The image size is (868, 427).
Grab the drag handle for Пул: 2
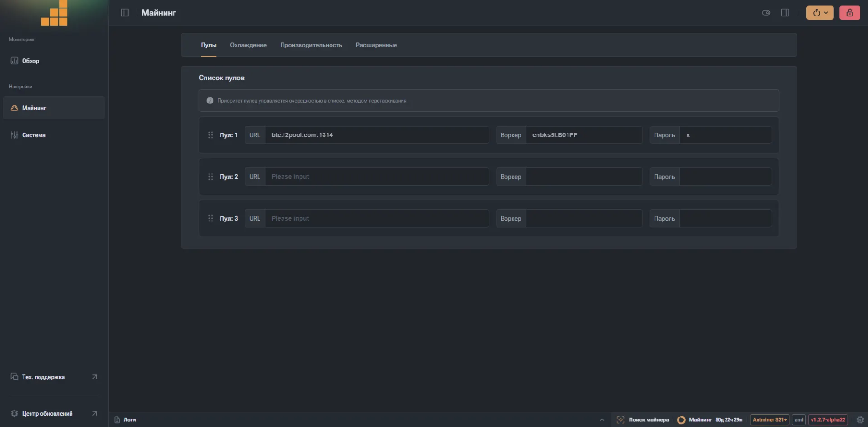(210, 177)
